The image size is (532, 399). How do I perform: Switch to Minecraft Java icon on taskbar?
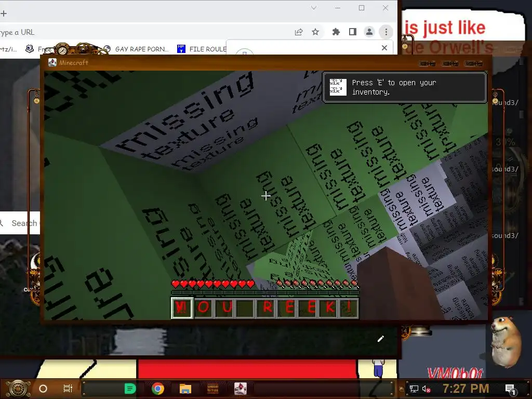point(240,389)
